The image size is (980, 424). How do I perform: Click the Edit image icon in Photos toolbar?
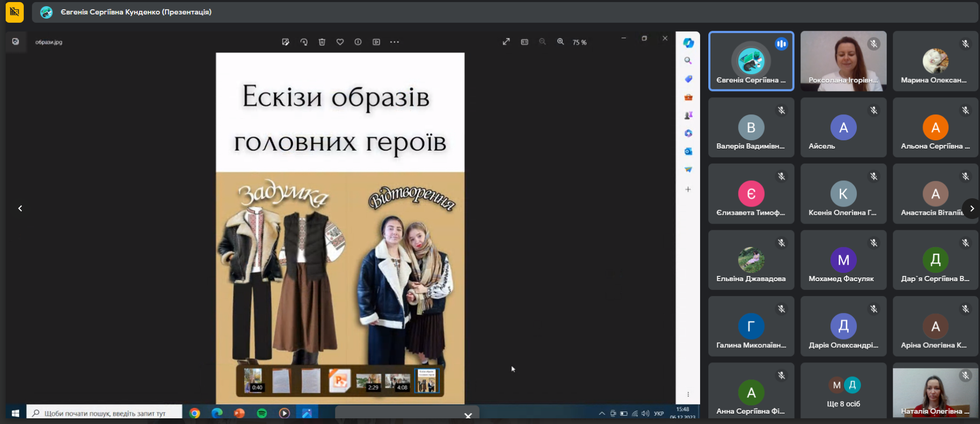[x=285, y=42]
